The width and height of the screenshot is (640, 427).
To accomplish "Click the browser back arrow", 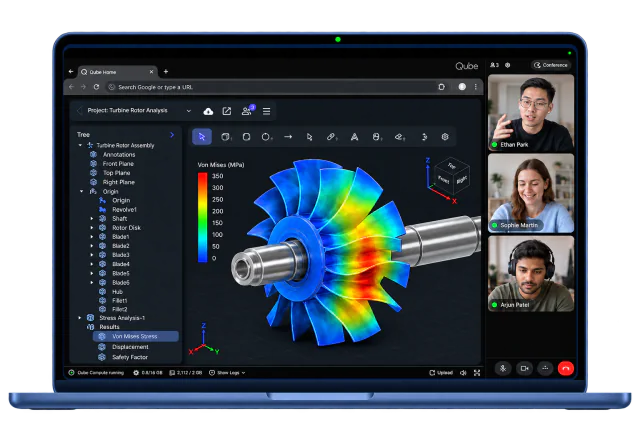I will (71, 87).
